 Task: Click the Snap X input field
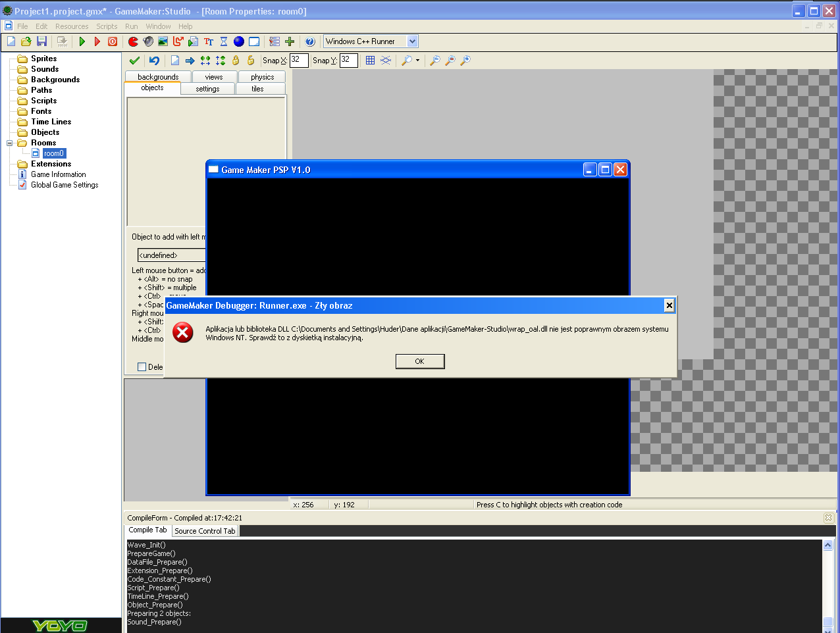click(x=299, y=61)
